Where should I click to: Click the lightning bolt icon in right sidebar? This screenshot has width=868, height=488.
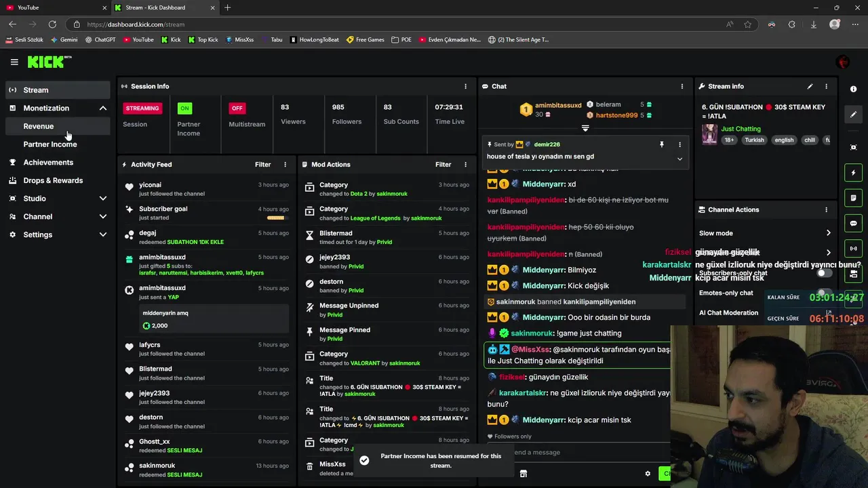point(854,173)
